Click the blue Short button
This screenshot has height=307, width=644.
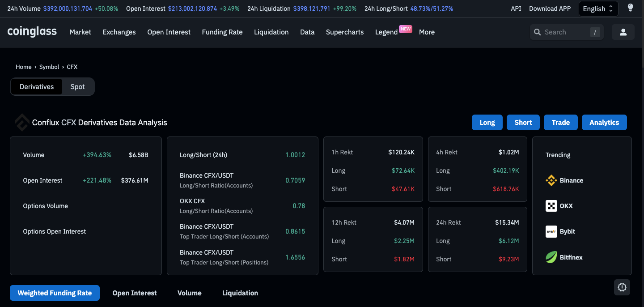tap(523, 122)
